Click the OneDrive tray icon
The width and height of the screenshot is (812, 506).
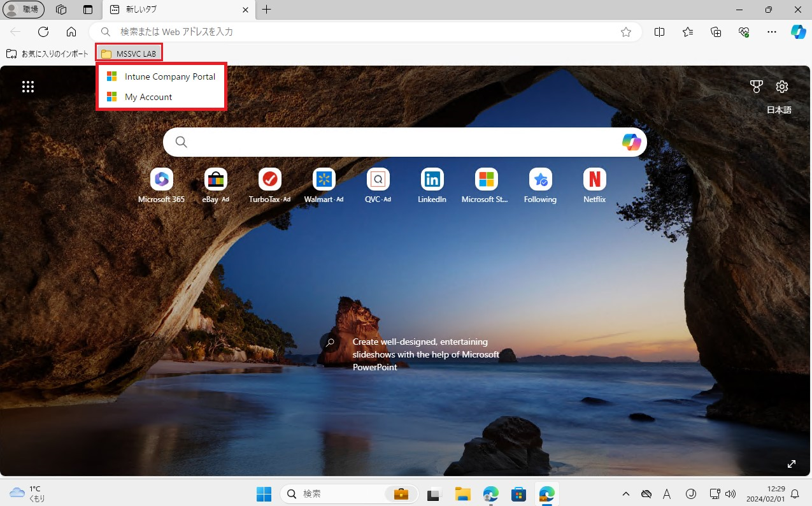pyautogui.click(x=646, y=494)
